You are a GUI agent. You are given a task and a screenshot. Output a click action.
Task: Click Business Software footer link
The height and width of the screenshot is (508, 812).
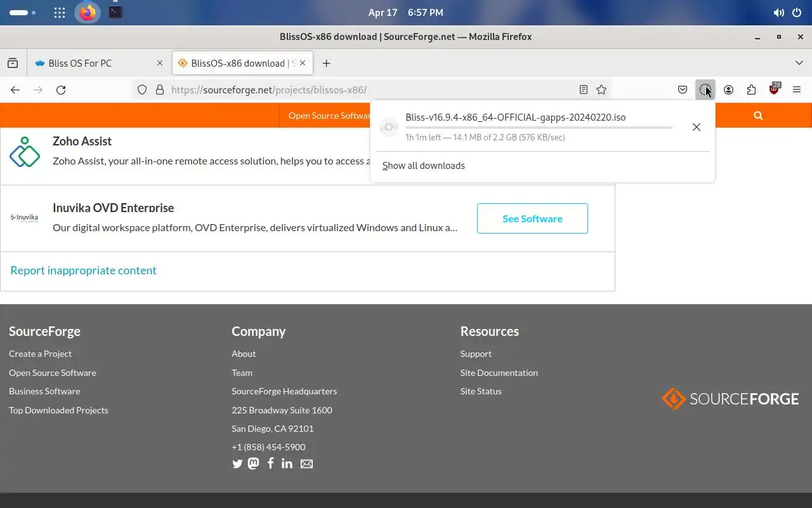tap(44, 391)
